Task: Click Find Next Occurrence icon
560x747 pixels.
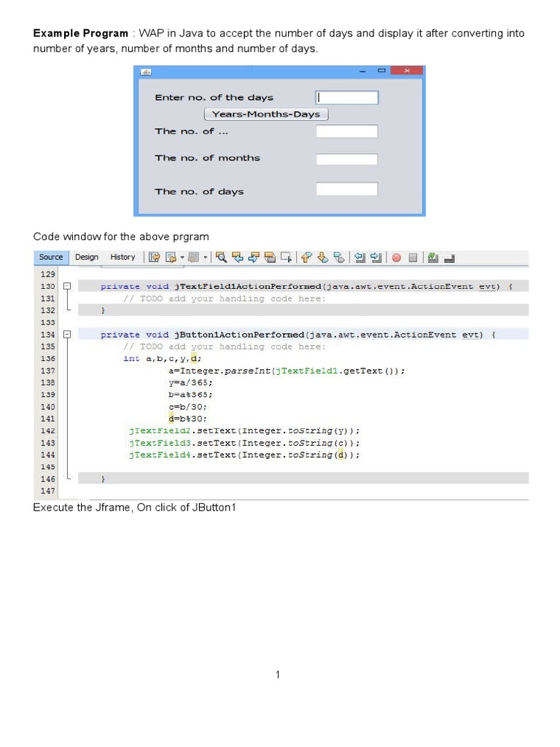Action: tap(254, 257)
